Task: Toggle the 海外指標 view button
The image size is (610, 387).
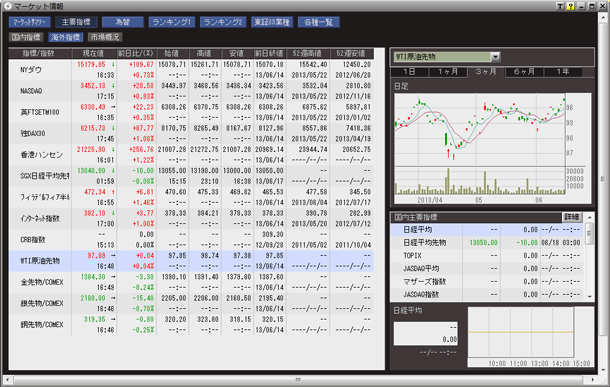Action: click(x=65, y=37)
